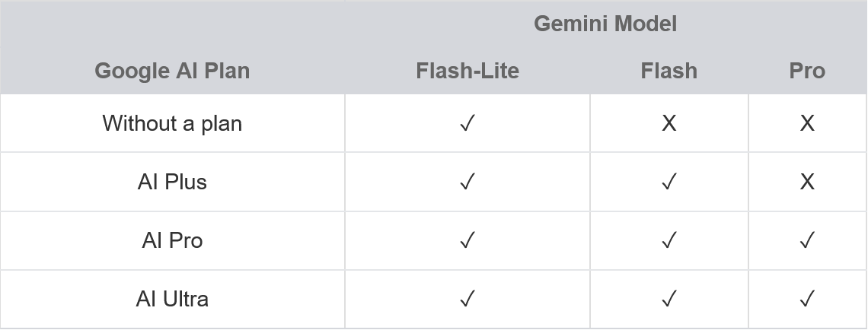
Task: Click the Flash-Lite checkmark in AI Ultra row
Action: (x=468, y=299)
